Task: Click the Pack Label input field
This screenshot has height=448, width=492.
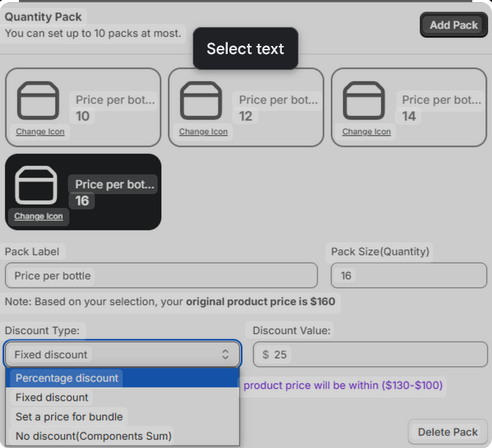Action: click(161, 276)
